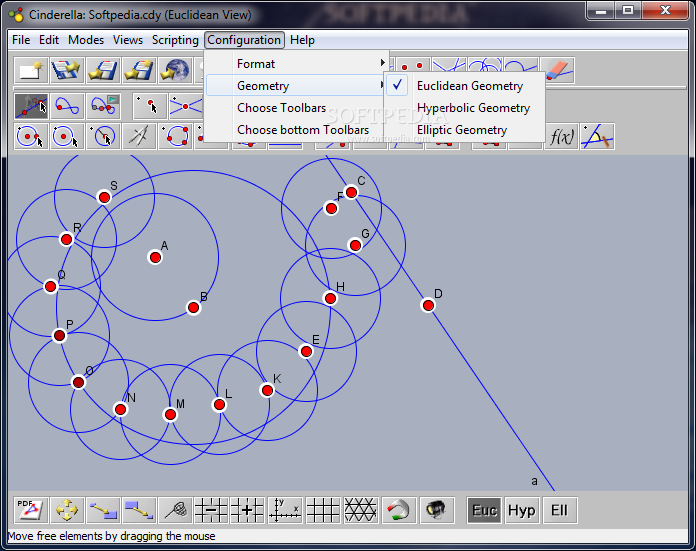Screen dimensions: 696x551
Task: Select the Circle by center and line tool
Action: pos(103,136)
